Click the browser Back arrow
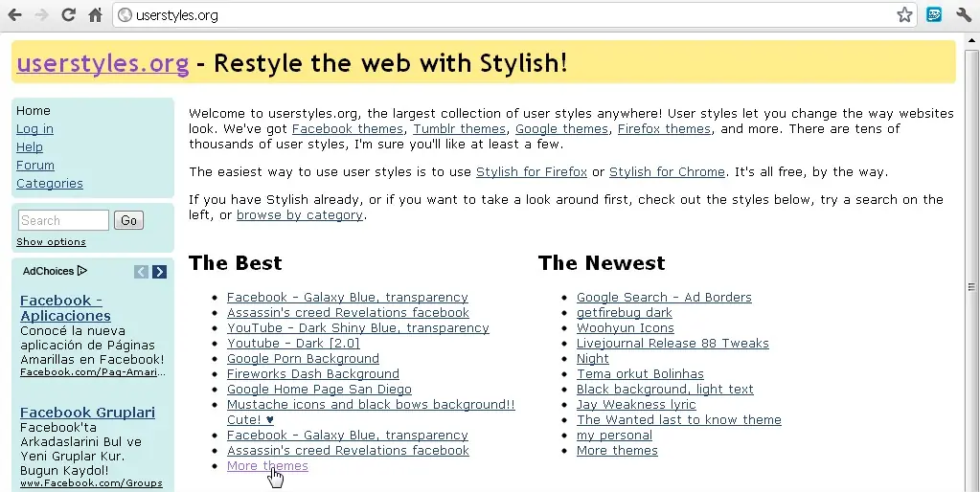Screen dimensions: 980x492 click(14, 15)
